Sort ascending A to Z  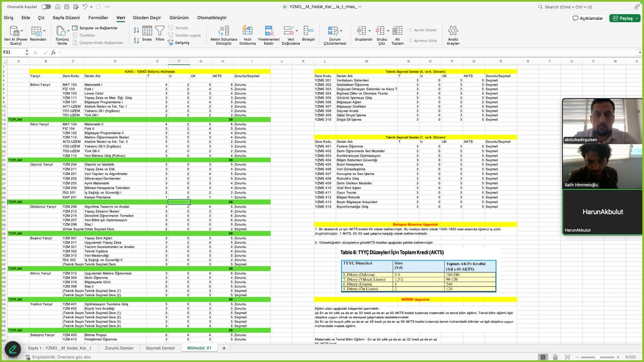point(136,30)
